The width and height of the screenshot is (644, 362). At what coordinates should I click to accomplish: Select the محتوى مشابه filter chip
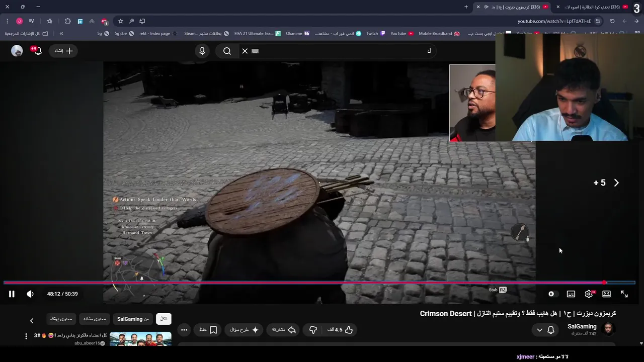(x=95, y=319)
